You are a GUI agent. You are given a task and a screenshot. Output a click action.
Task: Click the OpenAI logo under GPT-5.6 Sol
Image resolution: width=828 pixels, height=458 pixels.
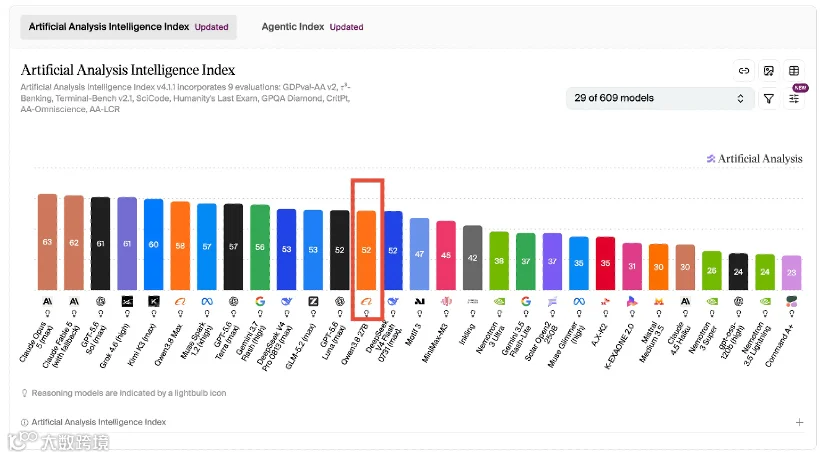pos(100,301)
